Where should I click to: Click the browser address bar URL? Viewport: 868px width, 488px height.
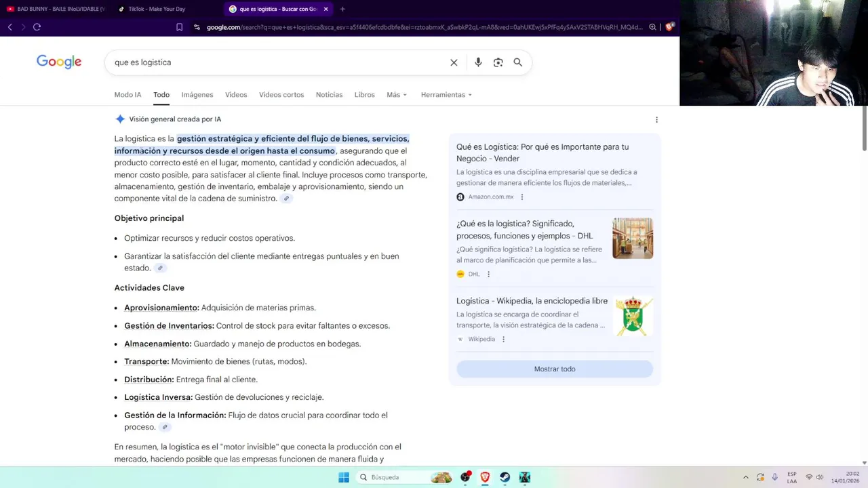424,27
